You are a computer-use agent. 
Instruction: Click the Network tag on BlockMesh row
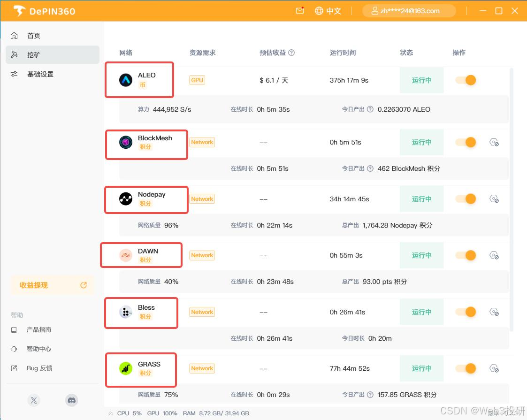tap(202, 142)
